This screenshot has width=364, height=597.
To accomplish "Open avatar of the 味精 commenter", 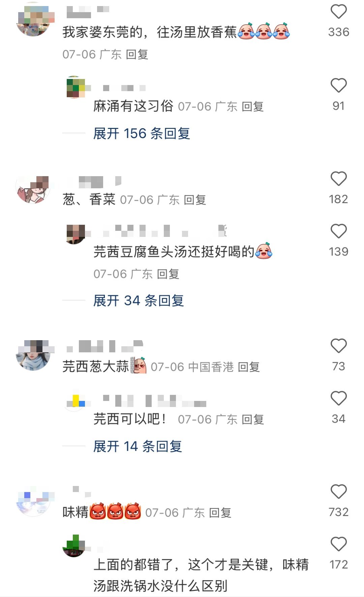I will pyautogui.click(x=33, y=500).
